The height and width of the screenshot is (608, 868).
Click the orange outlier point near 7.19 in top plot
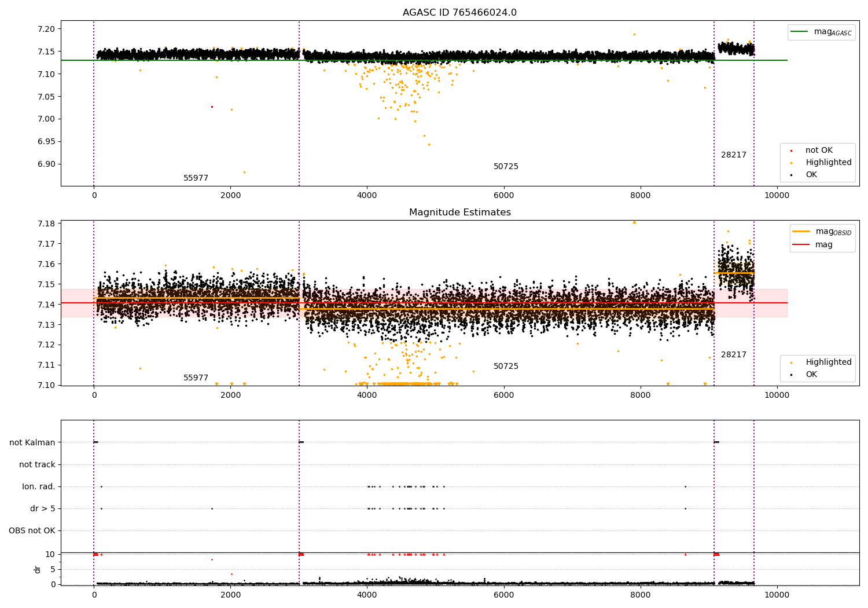point(634,34)
